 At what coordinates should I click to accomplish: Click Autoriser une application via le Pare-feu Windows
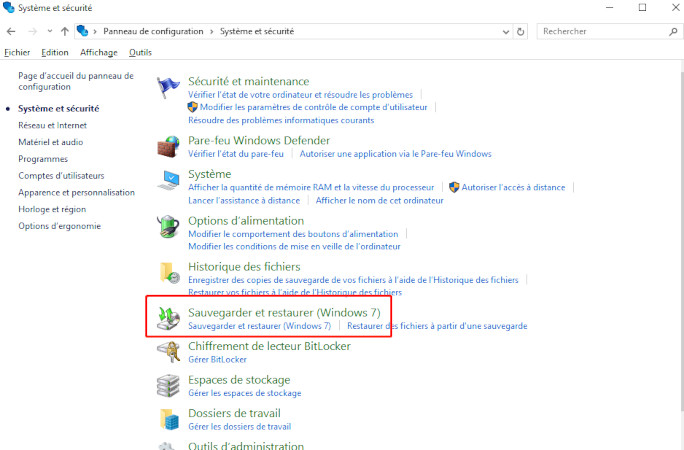pos(396,154)
